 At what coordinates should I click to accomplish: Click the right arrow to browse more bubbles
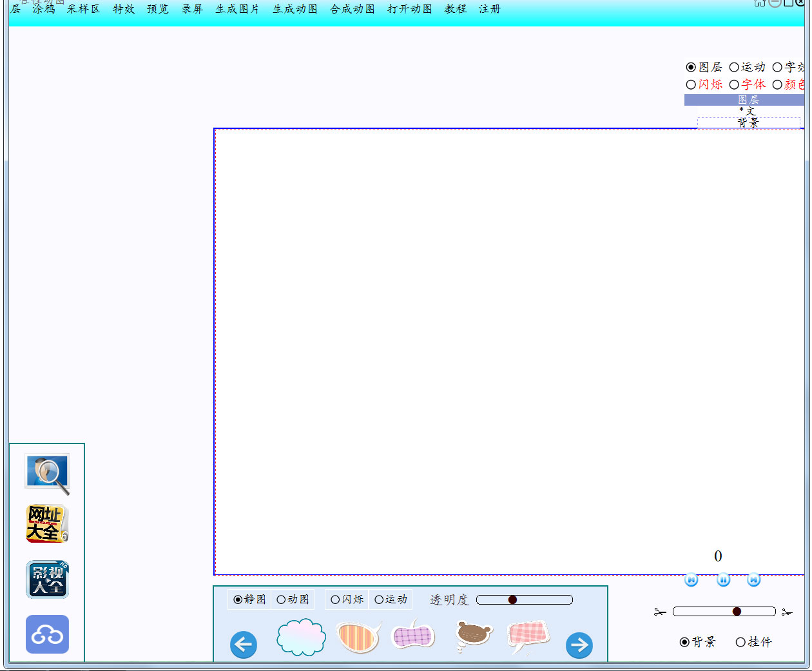pyautogui.click(x=579, y=645)
